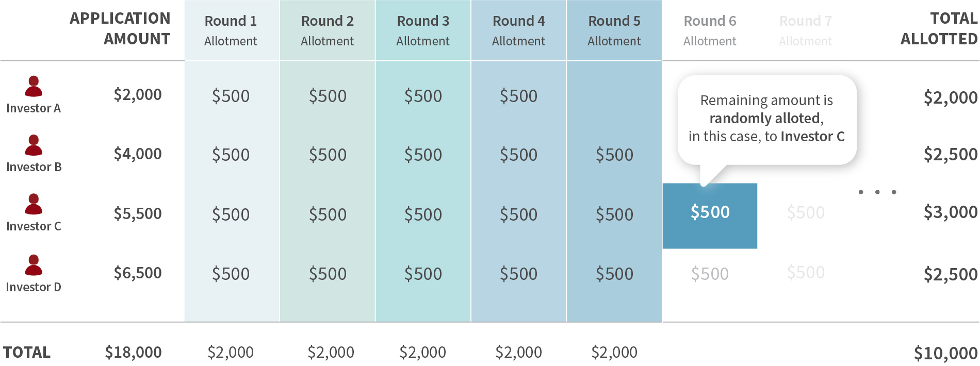
Task: Select the Round 6 Allotment header
Action: pyautogui.click(x=710, y=30)
